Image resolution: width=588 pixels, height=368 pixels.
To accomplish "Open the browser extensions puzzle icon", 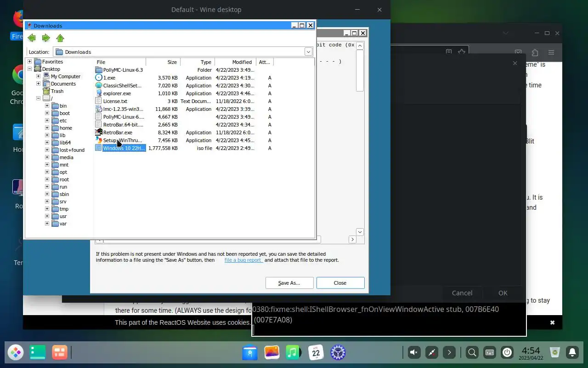I will [535, 52].
